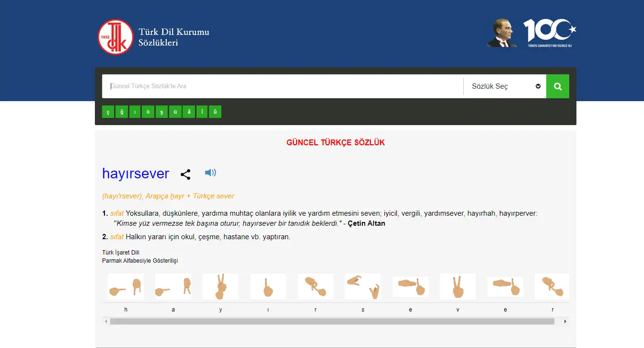Click the Türk İşaret Dili label
Screen dimensions: 644x348
point(121,253)
